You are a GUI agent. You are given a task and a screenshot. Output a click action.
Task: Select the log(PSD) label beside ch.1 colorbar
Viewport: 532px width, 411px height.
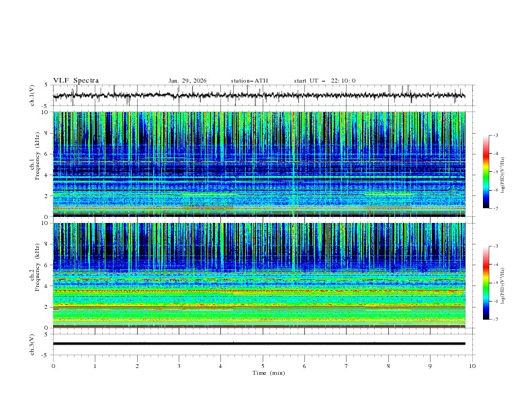503,175
